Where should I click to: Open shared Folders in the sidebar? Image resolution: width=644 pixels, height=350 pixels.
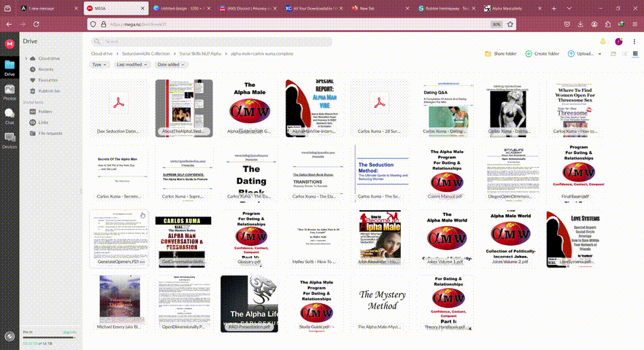[x=41, y=112]
